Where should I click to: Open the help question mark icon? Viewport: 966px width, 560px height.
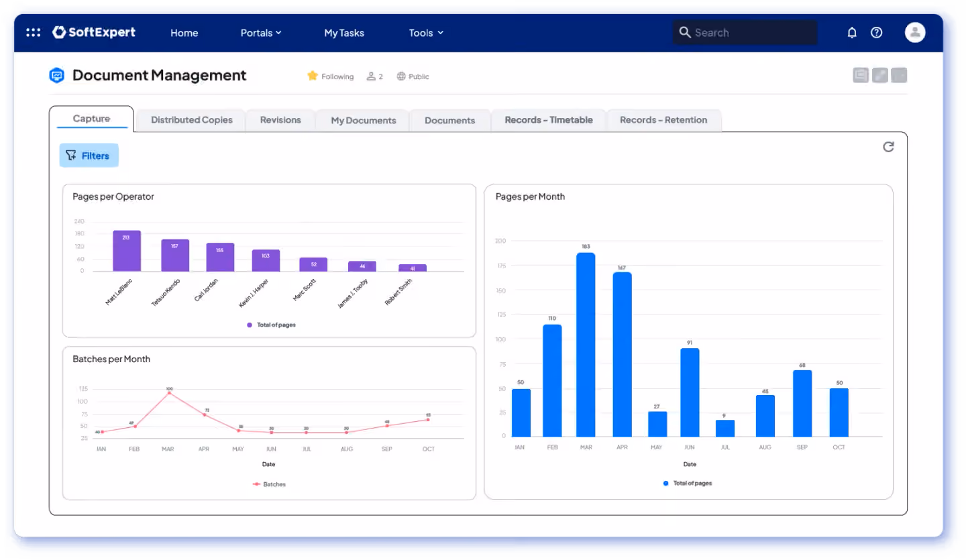[x=877, y=32]
